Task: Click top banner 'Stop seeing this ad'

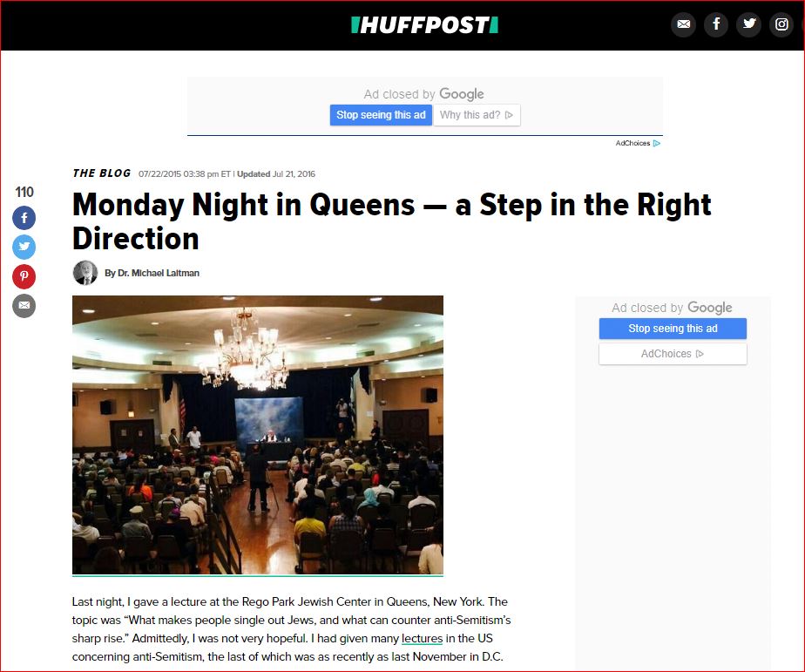Action: [x=381, y=115]
